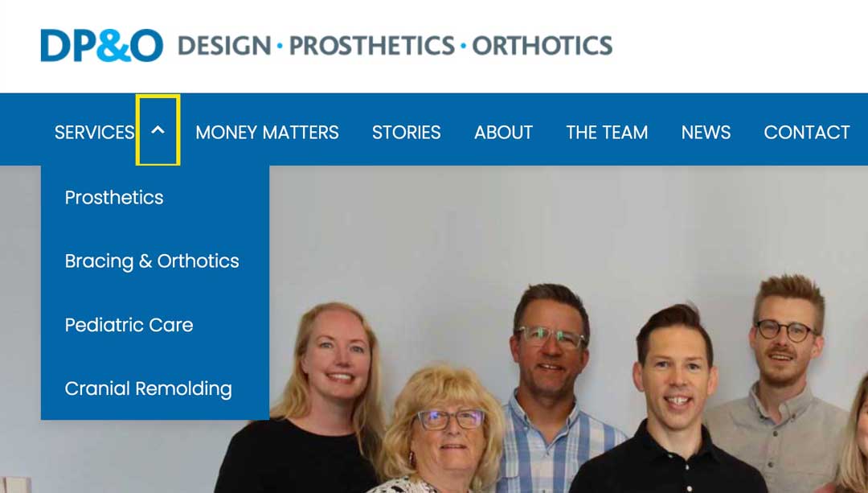Image resolution: width=868 pixels, height=493 pixels.
Task: Open the Stories page
Action: [x=406, y=133]
